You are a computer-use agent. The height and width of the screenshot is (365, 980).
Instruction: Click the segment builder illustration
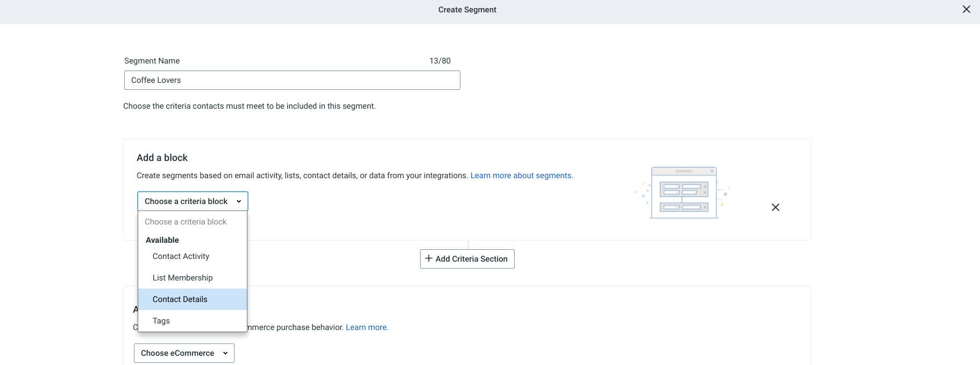(x=683, y=192)
